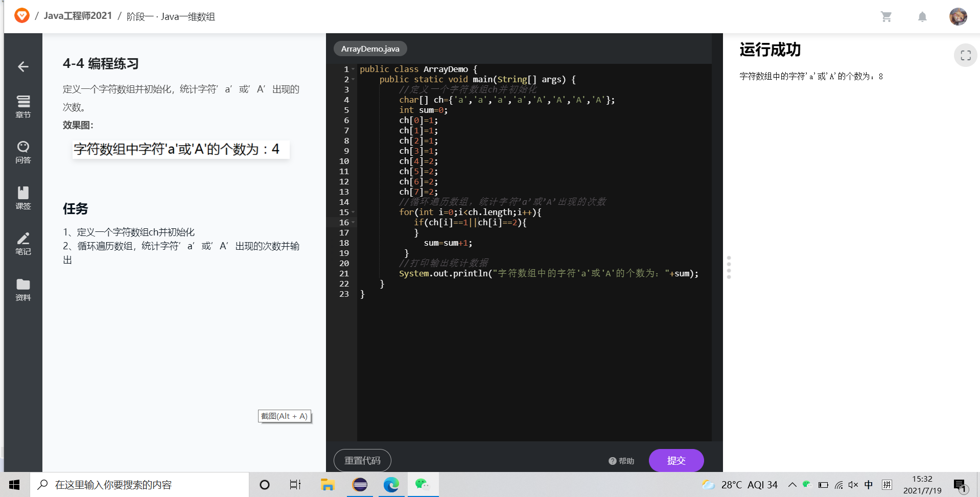The width and height of the screenshot is (980, 497).
Task: Open the user profile avatar
Action: pyautogui.click(x=958, y=16)
